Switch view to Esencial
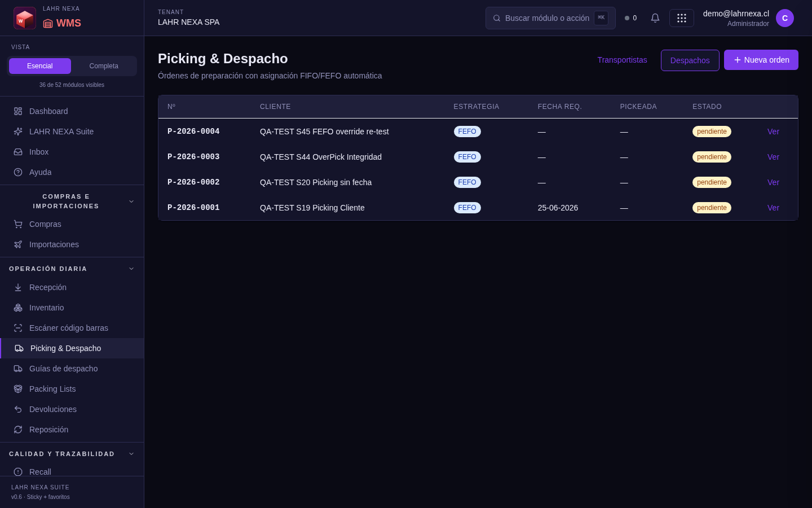The image size is (812, 508). pyautogui.click(x=40, y=66)
